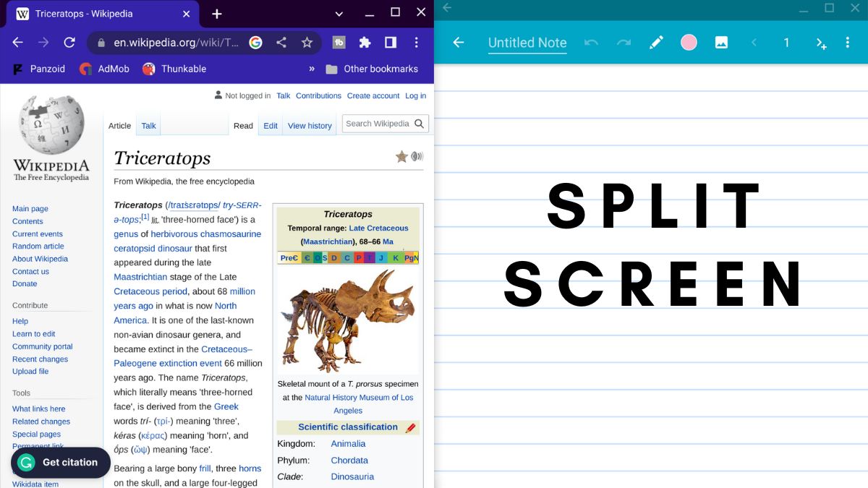Viewport: 868px width, 488px height.
Task: Click the Triceratops skeleton image
Action: pyautogui.click(x=348, y=320)
